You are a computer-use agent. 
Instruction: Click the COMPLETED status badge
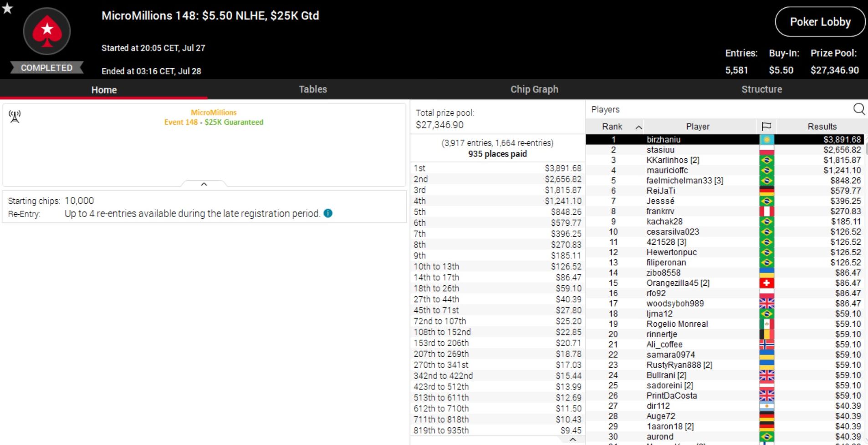[46, 68]
